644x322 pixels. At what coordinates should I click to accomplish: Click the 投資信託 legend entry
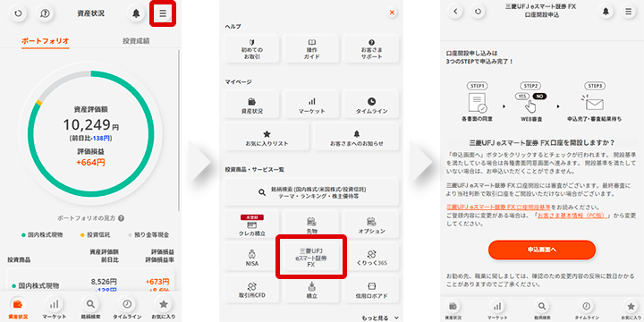[95, 235]
